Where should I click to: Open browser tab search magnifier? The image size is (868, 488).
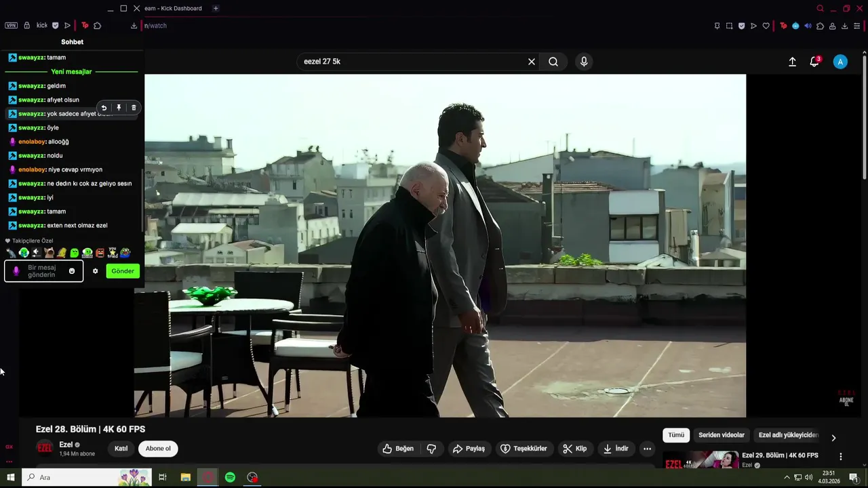click(821, 8)
